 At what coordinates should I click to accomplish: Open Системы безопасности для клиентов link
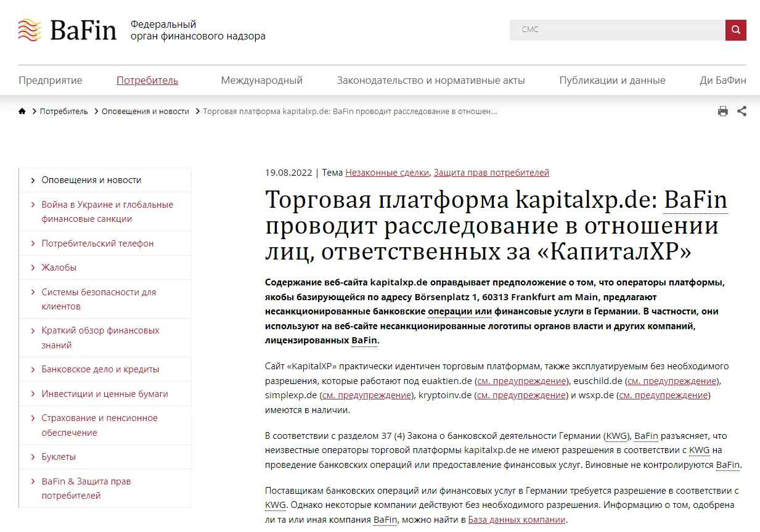105,299
